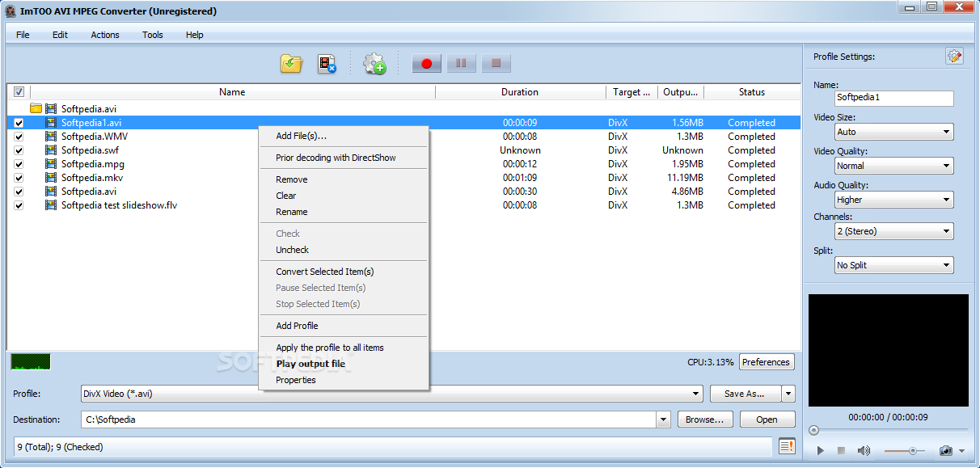Open the Video Size dropdown
Image resolution: width=980 pixels, height=468 pixels.
point(893,132)
